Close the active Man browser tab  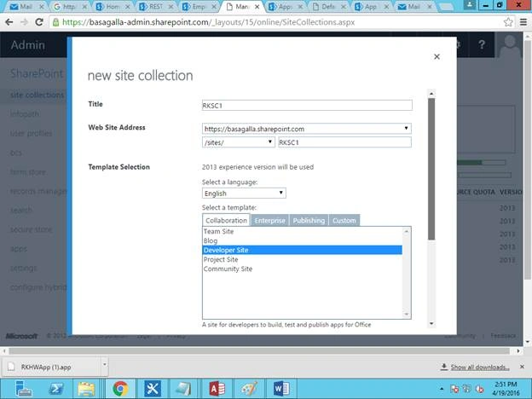257,7
